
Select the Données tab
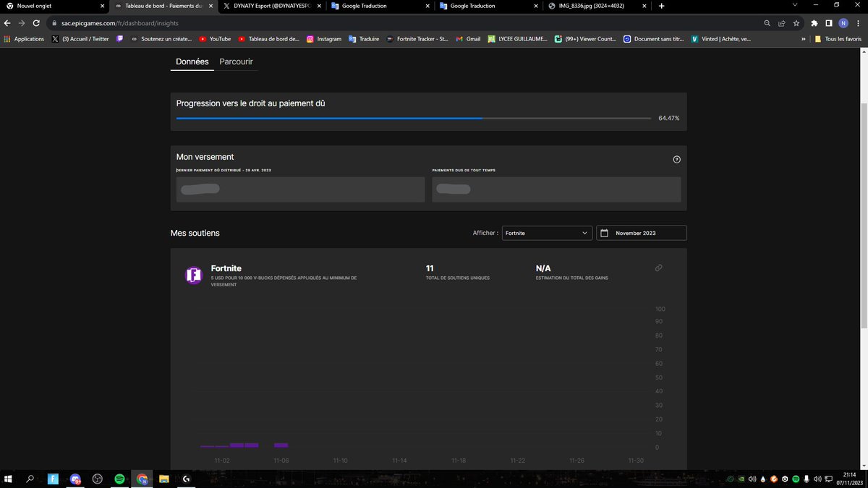192,62
